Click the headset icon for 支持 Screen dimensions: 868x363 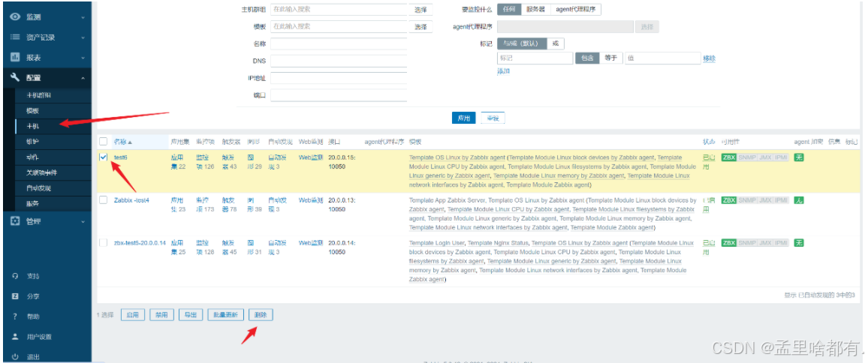[16, 276]
